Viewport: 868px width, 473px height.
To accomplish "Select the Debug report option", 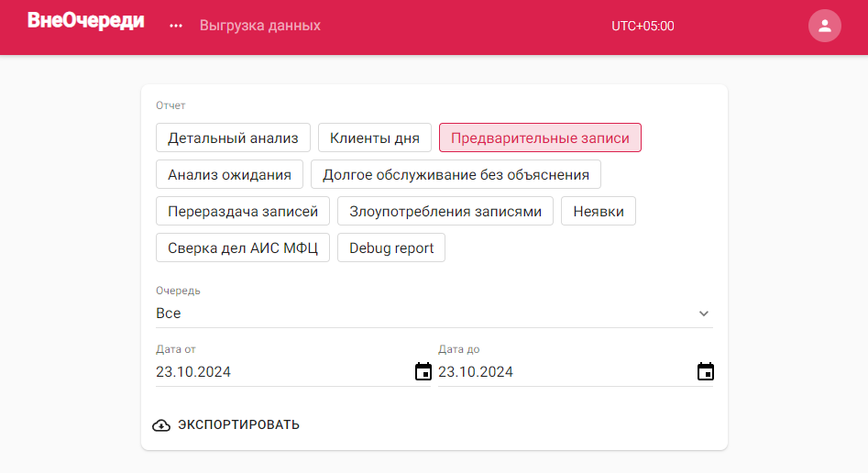I will coord(390,247).
